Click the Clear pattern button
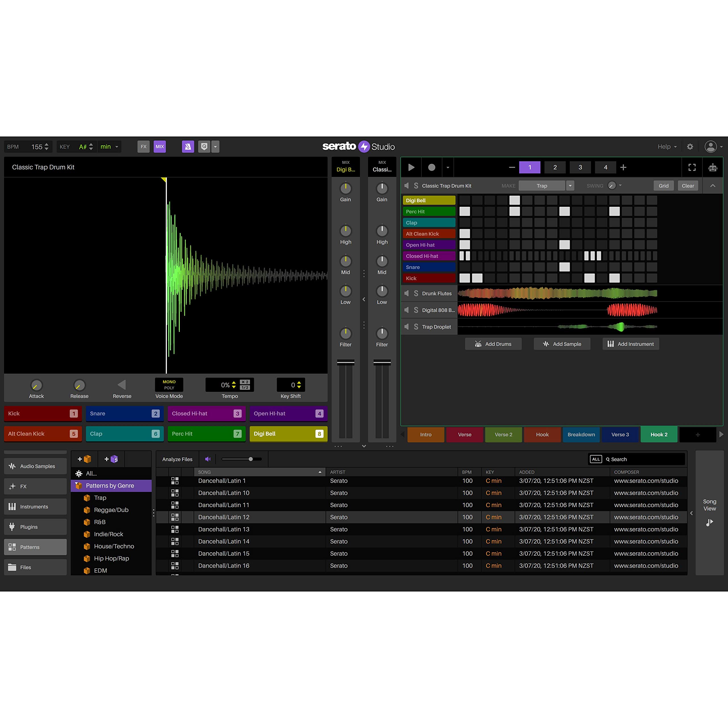The width and height of the screenshot is (728, 728). pyautogui.click(x=688, y=186)
